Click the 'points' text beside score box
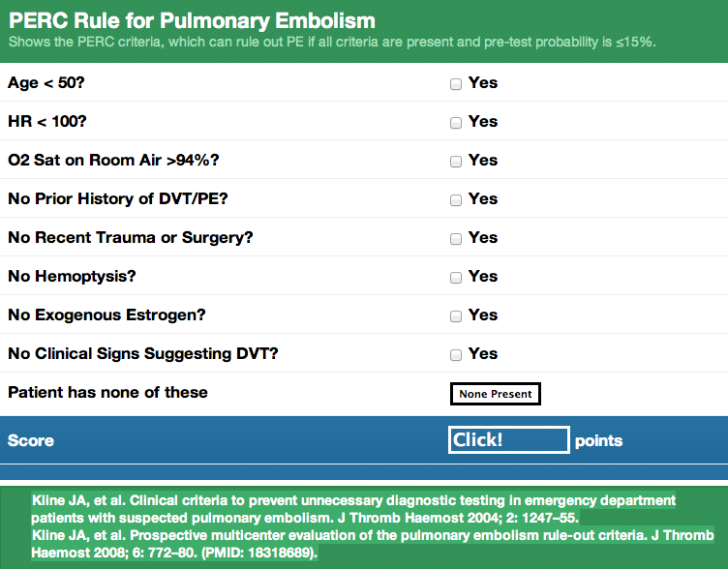 pos(598,441)
